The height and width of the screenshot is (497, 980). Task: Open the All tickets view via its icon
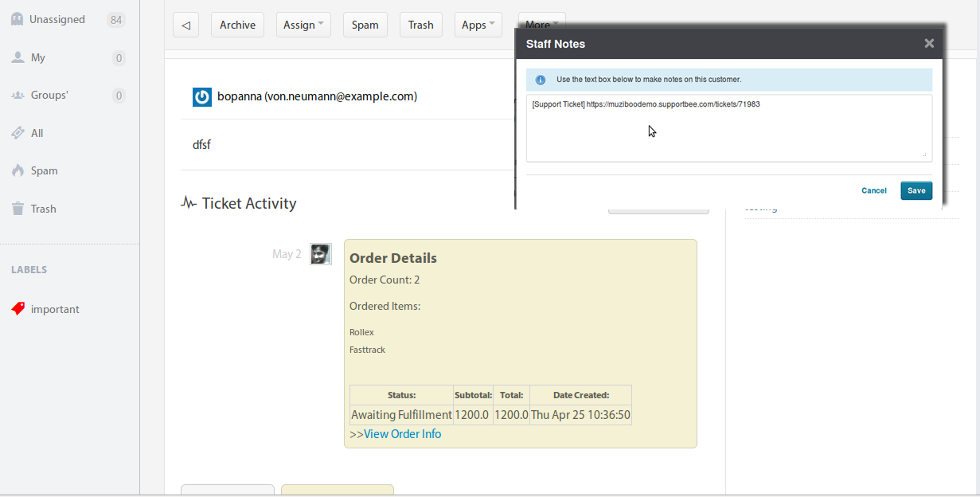(18, 132)
